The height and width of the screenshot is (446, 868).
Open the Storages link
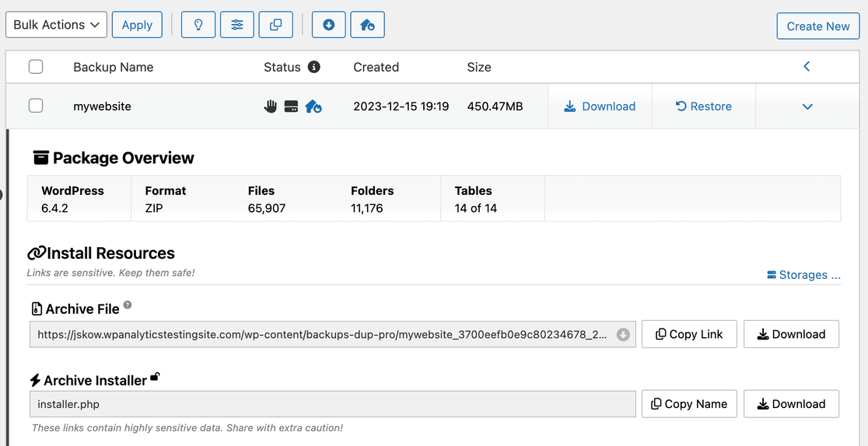pos(803,275)
